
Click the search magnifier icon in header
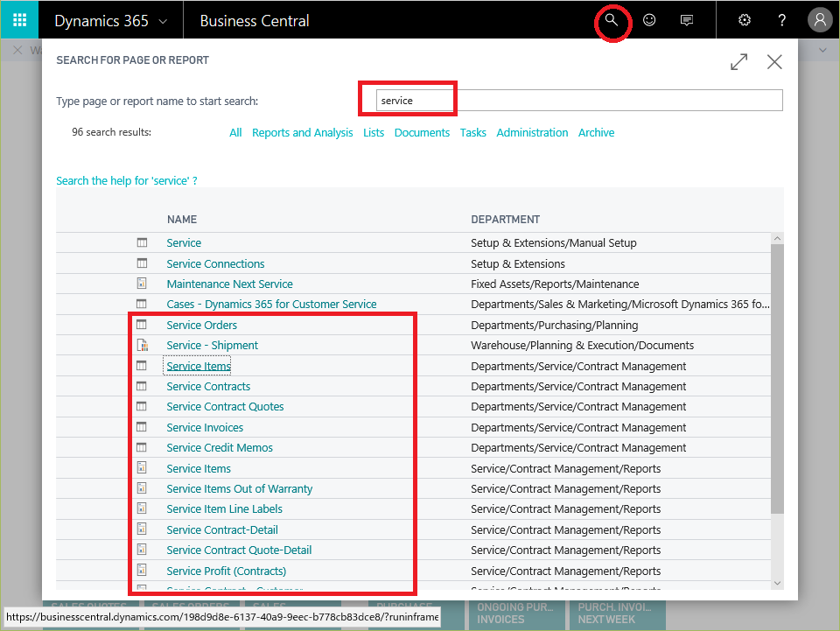pyautogui.click(x=612, y=20)
